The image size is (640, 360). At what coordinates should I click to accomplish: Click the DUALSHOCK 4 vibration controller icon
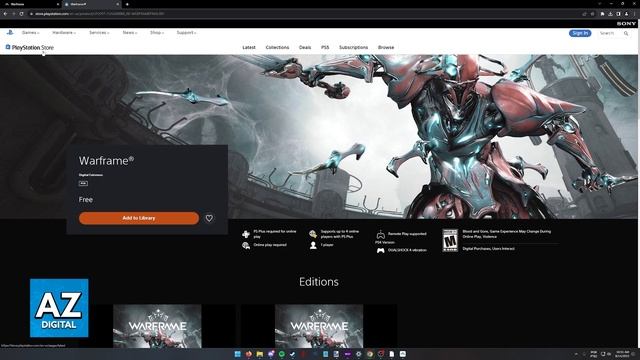pyautogui.click(x=380, y=250)
